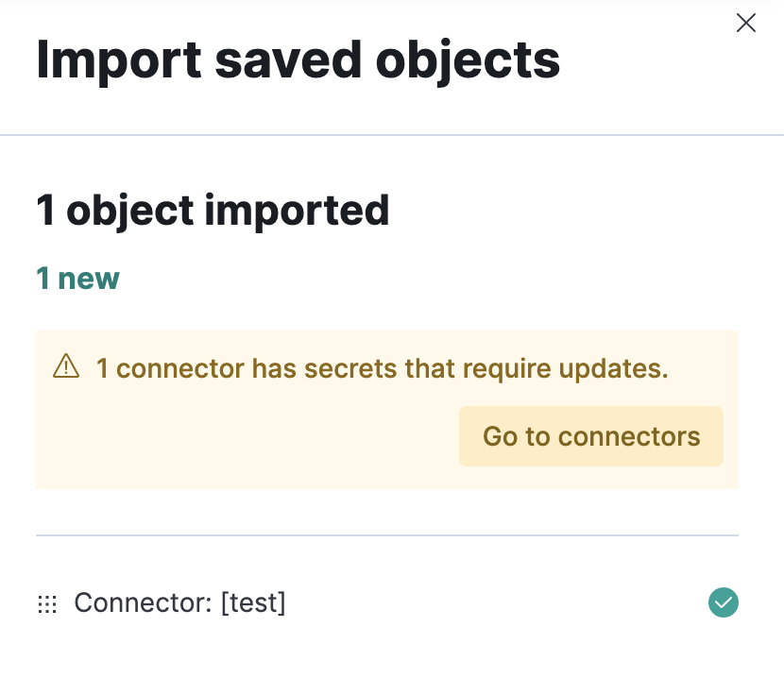Click the warning message about connector secrets
Screen dimensions: 784x695
[382, 368]
